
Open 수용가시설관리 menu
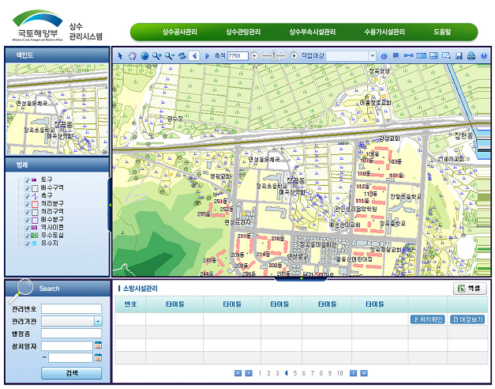coord(385,32)
